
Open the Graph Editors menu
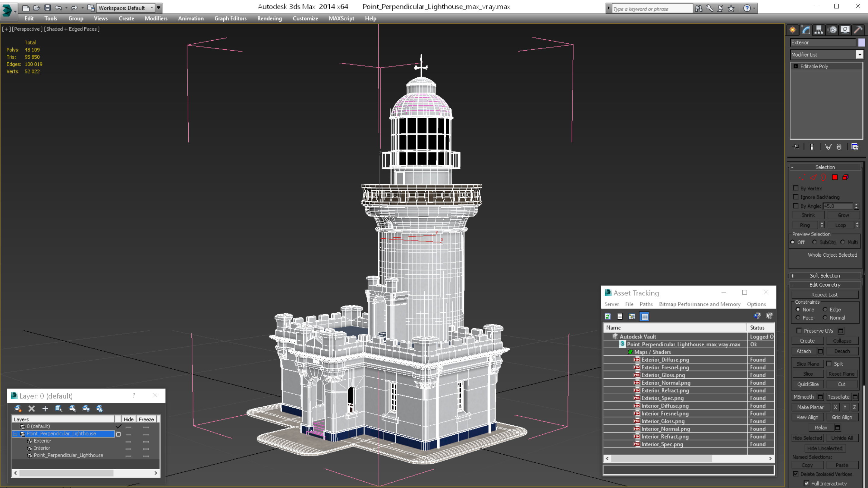tap(231, 18)
